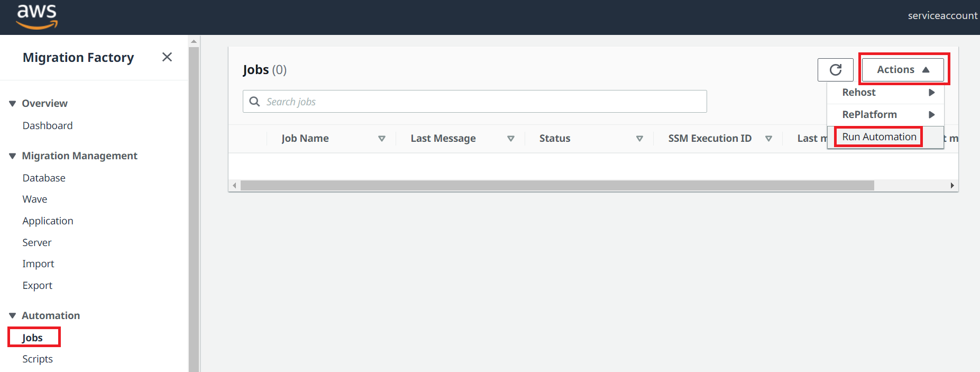The width and height of the screenshot is (980, 372).
Task: Click the Last Message column header
Action: pyautogui.click(x=443, y=139)
